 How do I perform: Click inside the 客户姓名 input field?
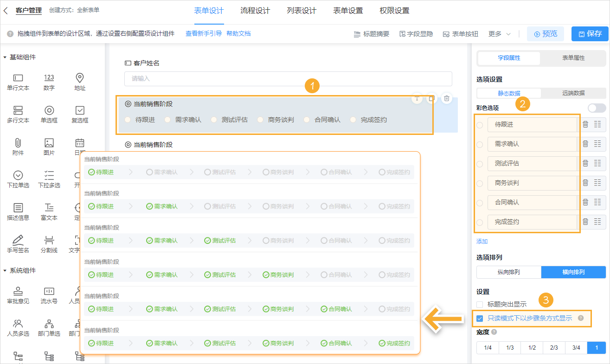click(x=288, y=79)
